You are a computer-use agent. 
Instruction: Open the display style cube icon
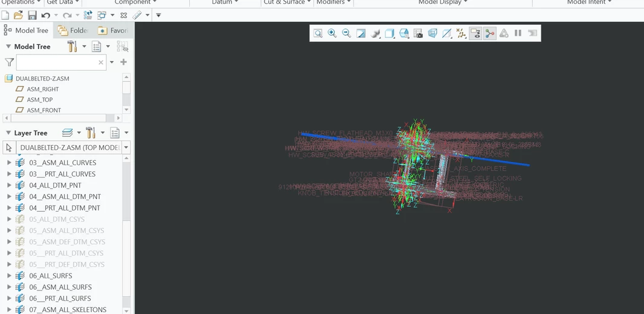pyautogui.click(x=389, y=33)
